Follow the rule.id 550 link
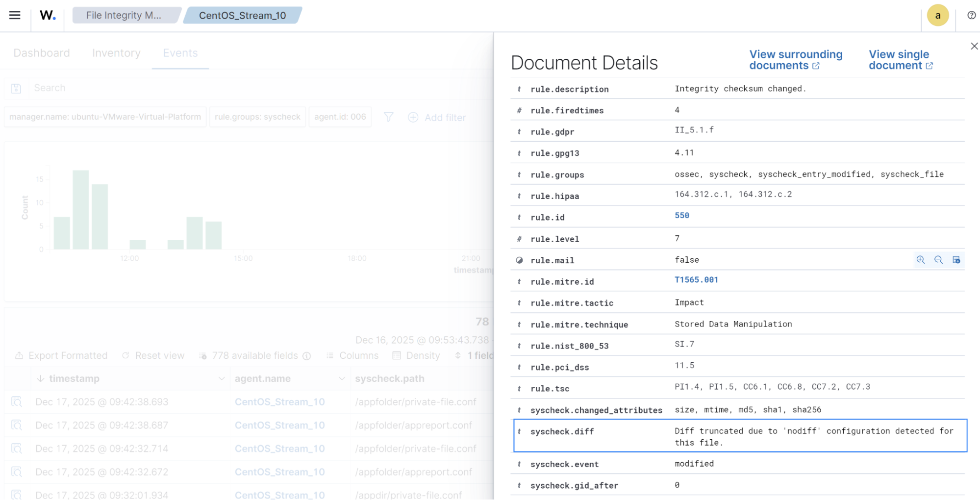The image size is (980, 500). pos(682,215)
